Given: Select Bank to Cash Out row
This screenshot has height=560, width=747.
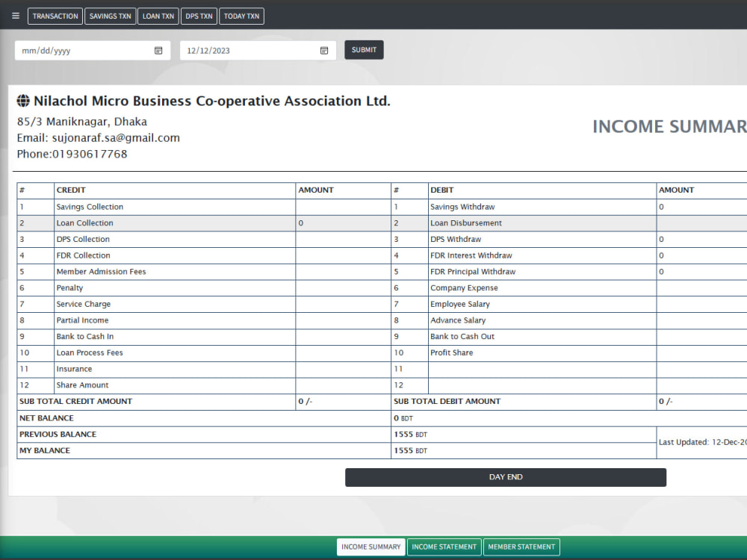Looking at the screenshot, I should point(462,336).
